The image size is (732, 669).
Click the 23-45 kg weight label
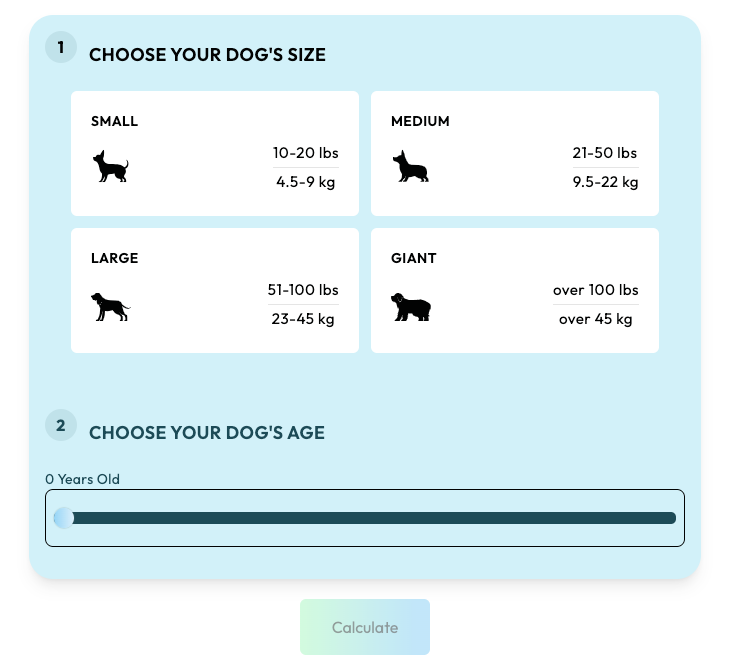(303, 319)
